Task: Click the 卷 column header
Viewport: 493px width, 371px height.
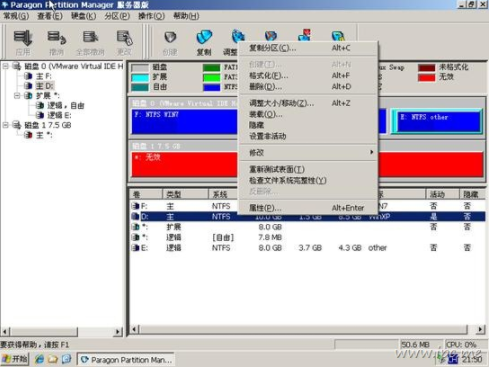Action: (x=146, y=194)
